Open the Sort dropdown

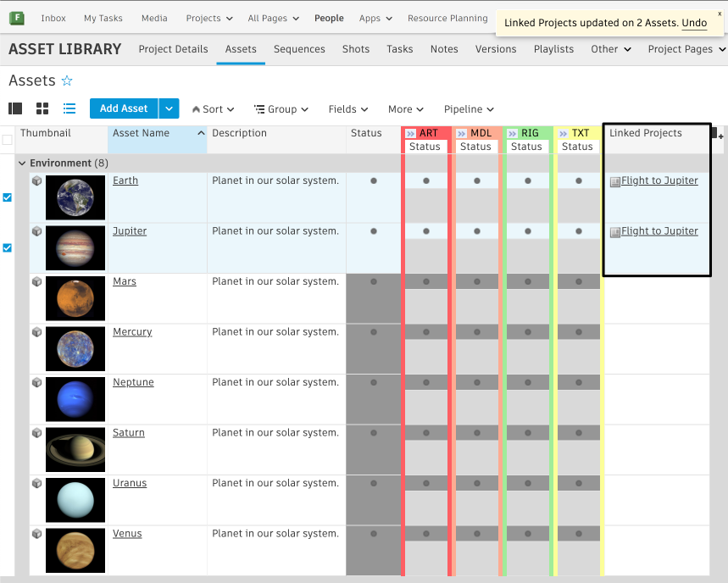pos(213,109)
